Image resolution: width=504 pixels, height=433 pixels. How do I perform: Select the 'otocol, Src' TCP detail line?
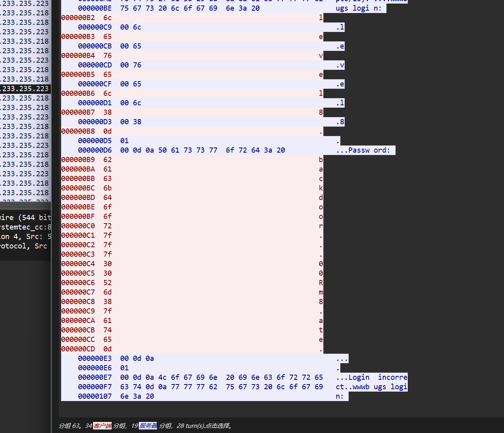tap(25, 246)
